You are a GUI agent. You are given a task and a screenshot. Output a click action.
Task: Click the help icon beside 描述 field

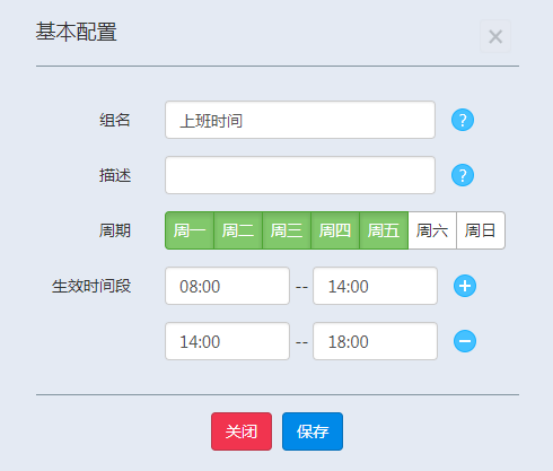(x=462, y=175)
